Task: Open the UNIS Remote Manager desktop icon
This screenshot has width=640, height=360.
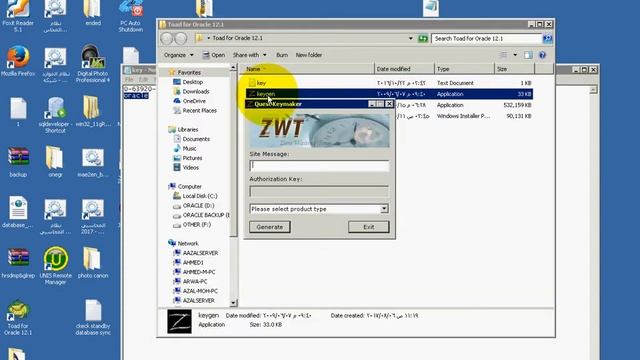Action: click(x=56, y=266)
